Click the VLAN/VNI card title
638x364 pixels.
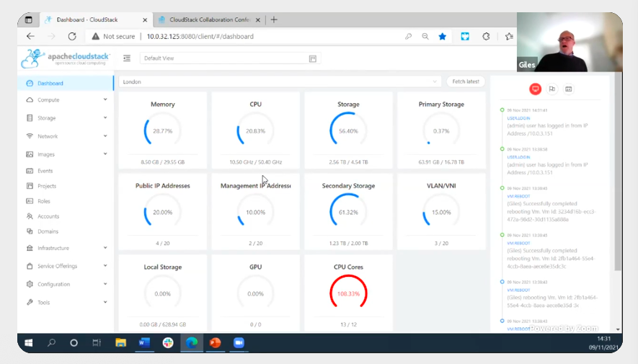click(441, 185)
